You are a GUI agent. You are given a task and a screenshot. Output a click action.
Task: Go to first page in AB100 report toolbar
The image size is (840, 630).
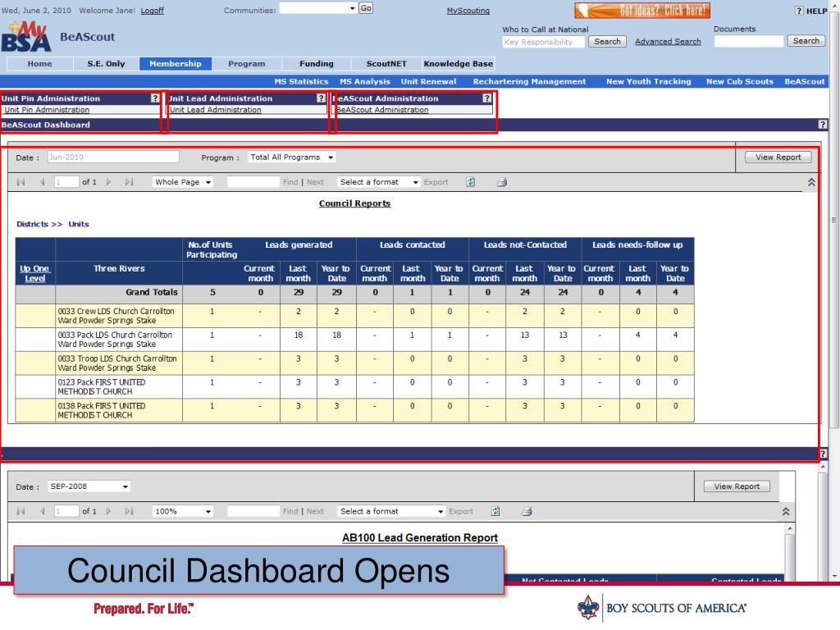point(21,512)
